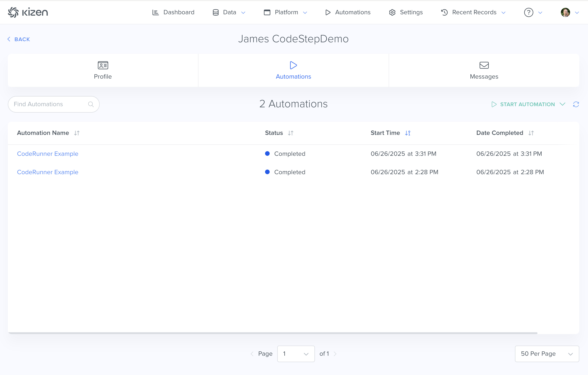The height and width of the screenshot is (375, 588).
Task: Go to Automations in top navigation
Action: tap(348, 12)
